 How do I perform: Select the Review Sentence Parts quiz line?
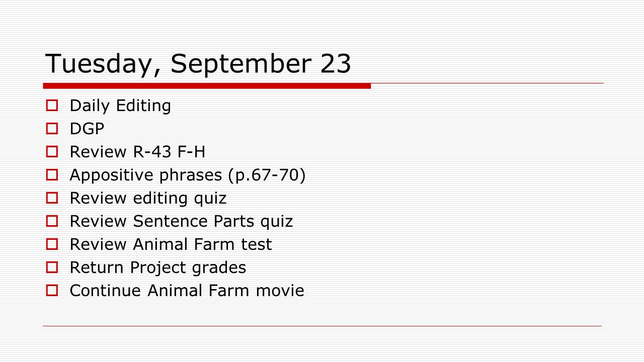(181, 222)
